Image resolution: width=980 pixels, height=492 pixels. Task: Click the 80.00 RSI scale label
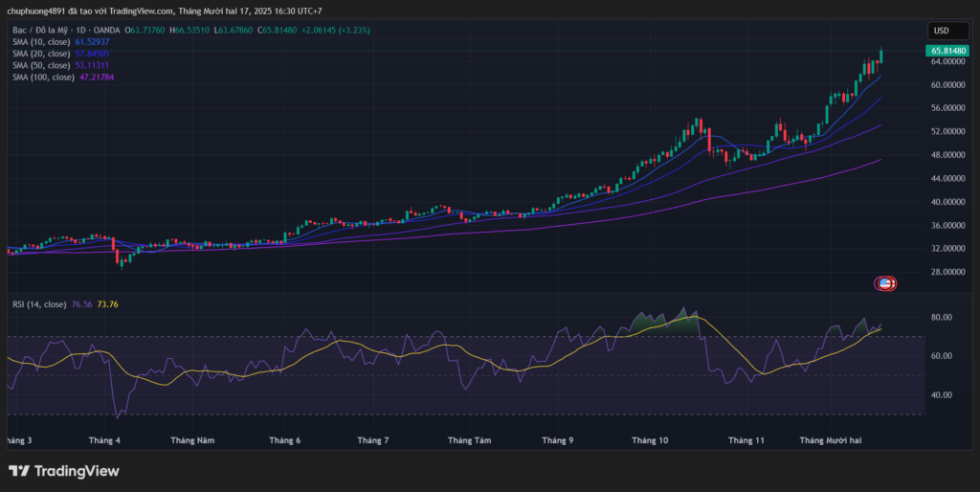pyautogui.click(x=939, y=318)
